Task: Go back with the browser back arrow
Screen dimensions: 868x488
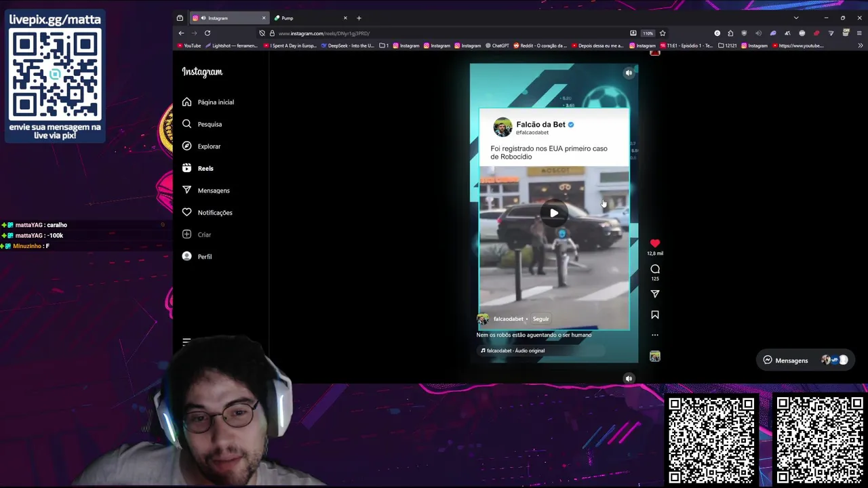Action: coord(181,33)
